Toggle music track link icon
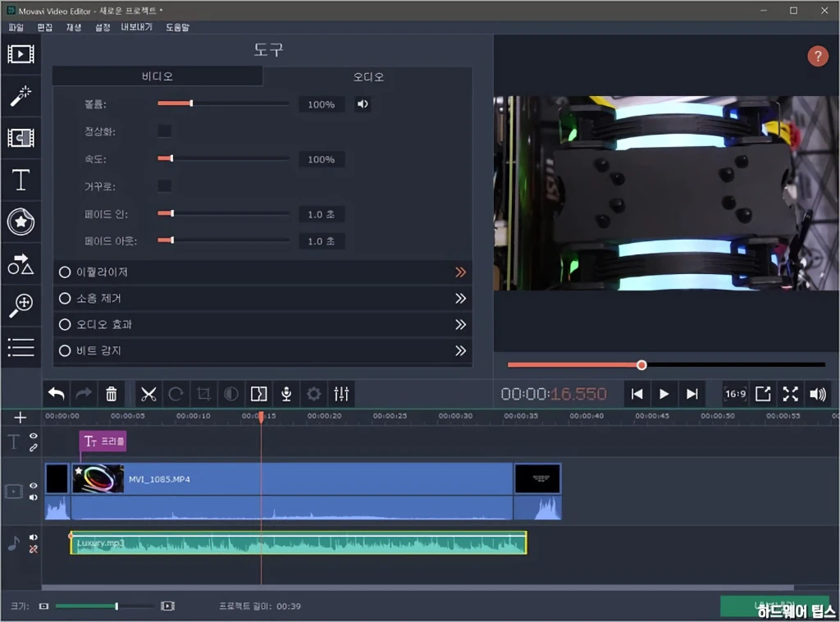This screenshot has width=840, height=622. pyautogui.click(x=33, y=549)
